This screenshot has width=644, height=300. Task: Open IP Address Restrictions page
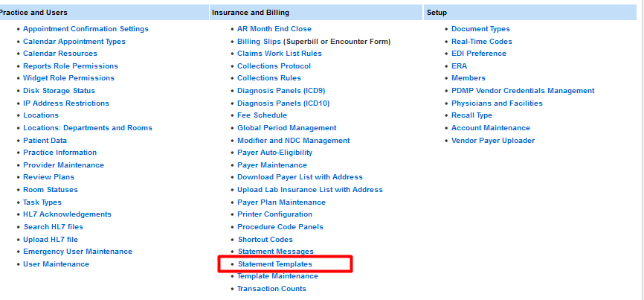tap(65, 103)
